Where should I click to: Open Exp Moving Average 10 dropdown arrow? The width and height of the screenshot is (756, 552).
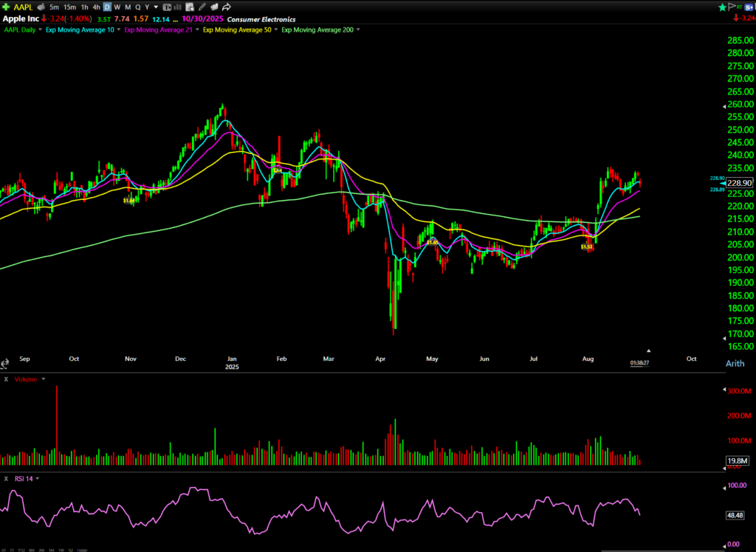pos(119,30)
